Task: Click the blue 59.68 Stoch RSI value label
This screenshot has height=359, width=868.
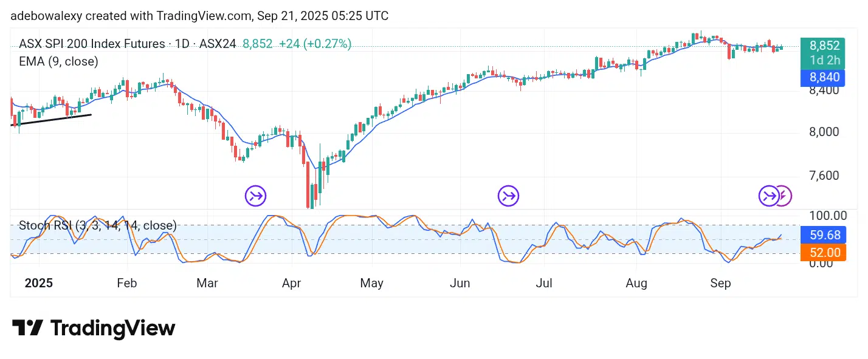Action: [x=823, y=235]
